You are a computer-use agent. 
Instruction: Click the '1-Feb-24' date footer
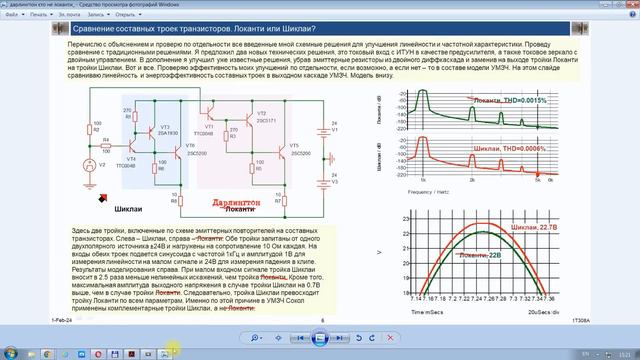pos(62,320)
